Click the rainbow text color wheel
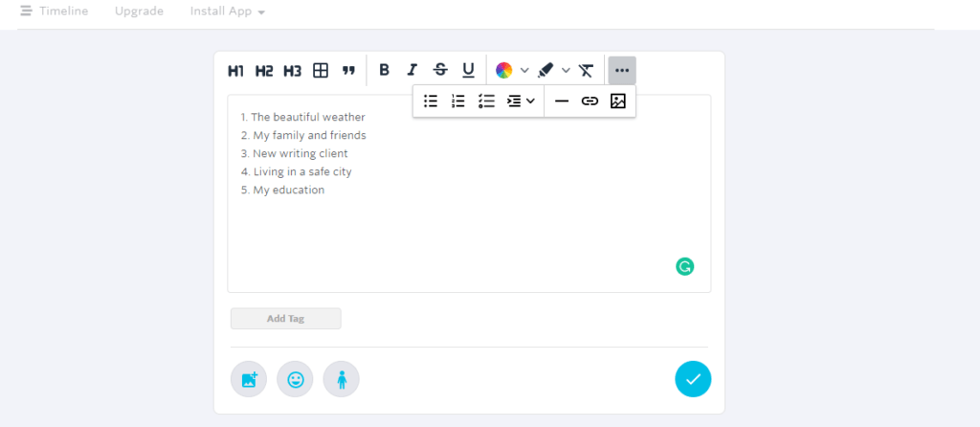Viewport: 980px width, 427px height. click(503, 70)
